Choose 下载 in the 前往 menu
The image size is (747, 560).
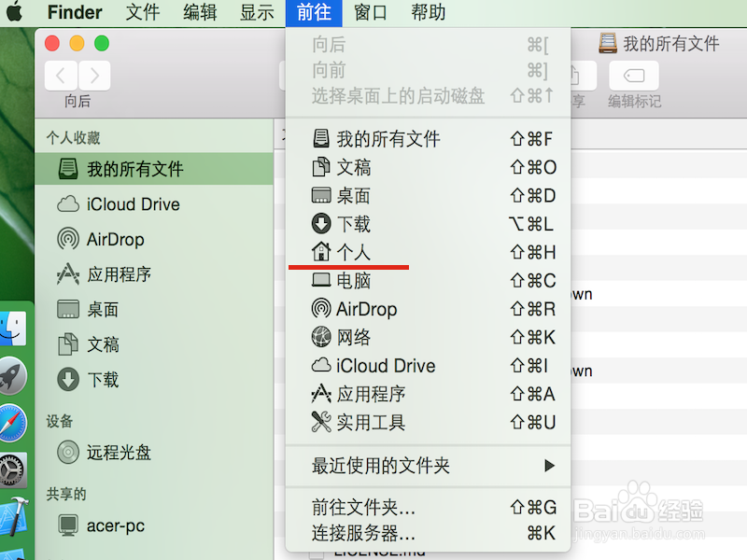(x=428, y=224)
